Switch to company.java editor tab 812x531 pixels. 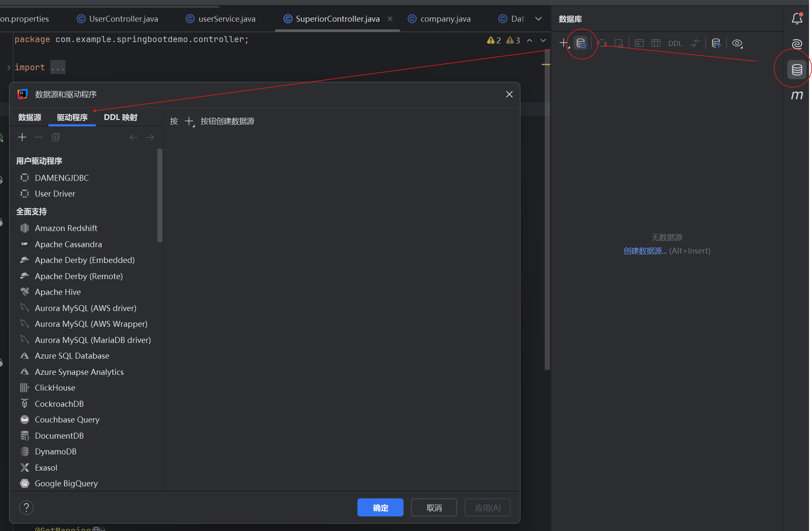[x=439, y=19]
